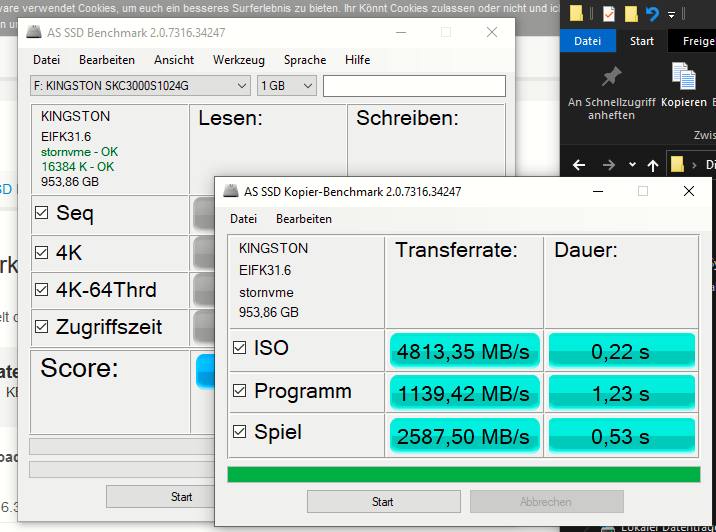Image resolution: width=716 pixels, height=532 pixels.
Task: Toggle the 4K checkbox
Action: tap(42, 253)
